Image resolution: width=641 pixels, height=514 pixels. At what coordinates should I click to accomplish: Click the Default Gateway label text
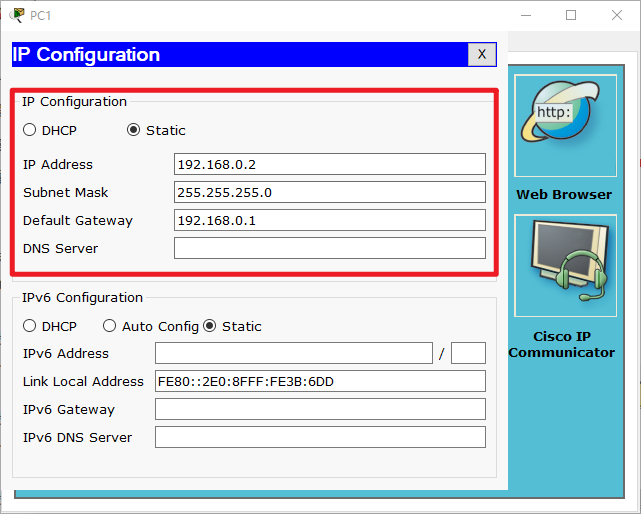click(x=78, y=220)
